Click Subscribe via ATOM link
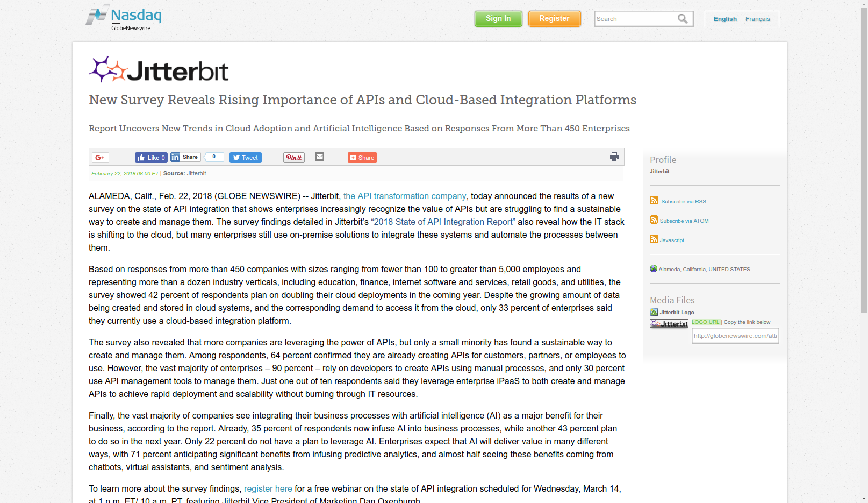Image resolution: width=868 pixels, height=503 pixels. click(684, 221)
